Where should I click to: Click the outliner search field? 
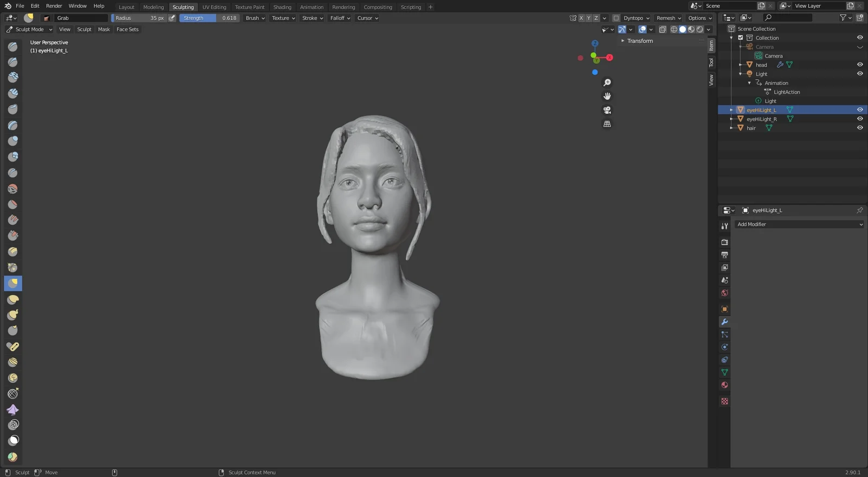coord(788,18)
